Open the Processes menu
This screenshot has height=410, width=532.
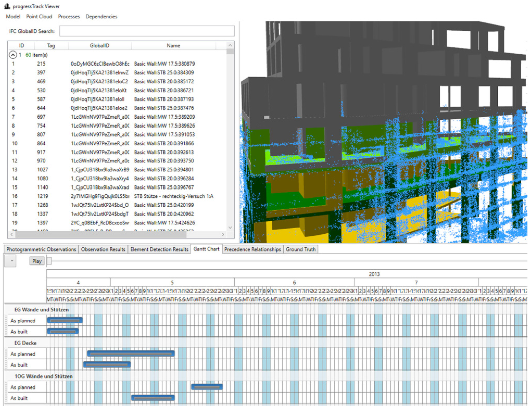pyautogui.click(x=69, y=17)
